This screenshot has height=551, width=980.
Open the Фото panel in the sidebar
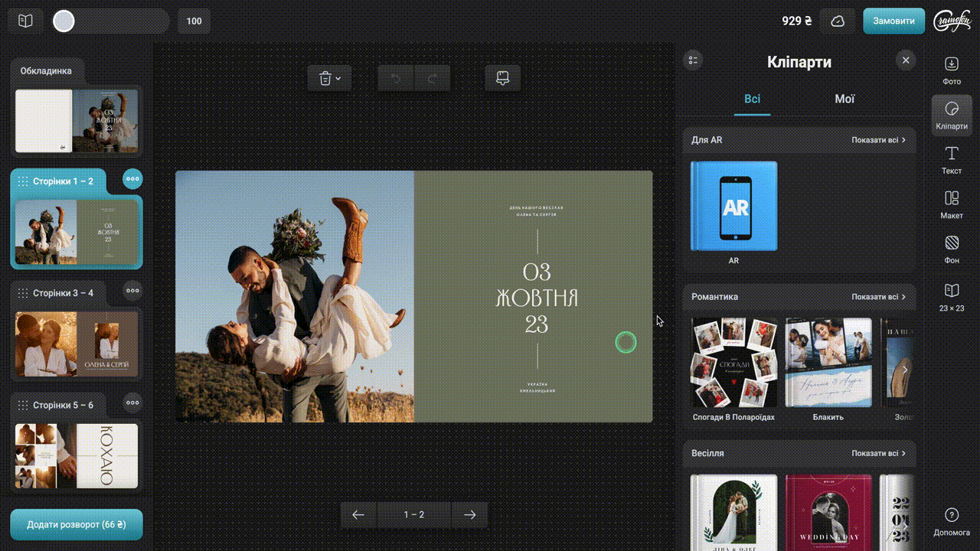coord(951,69)
